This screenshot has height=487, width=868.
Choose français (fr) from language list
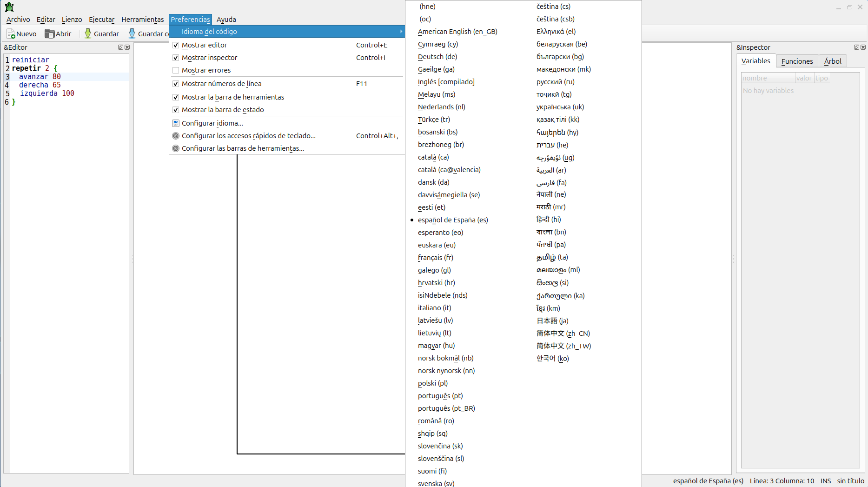point(435,258)
